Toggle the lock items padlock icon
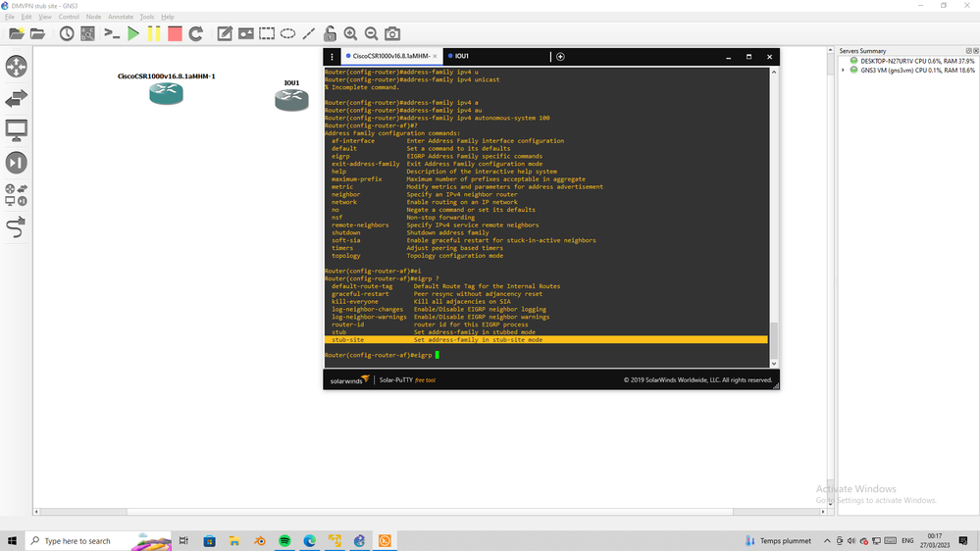 point(330,33)
